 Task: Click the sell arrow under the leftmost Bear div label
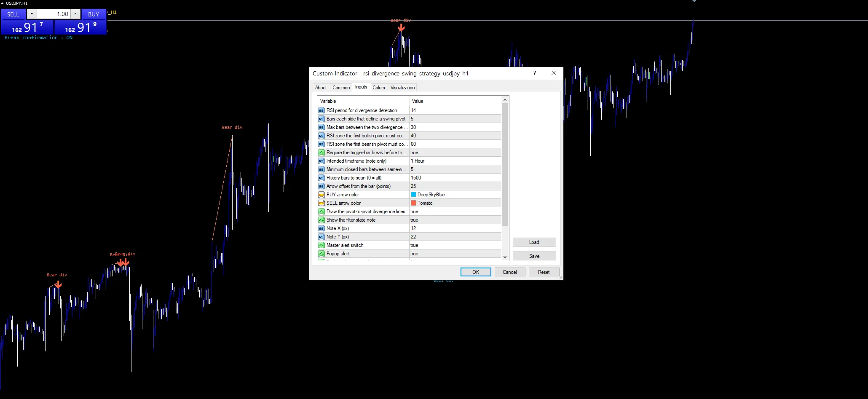[58, 285]
